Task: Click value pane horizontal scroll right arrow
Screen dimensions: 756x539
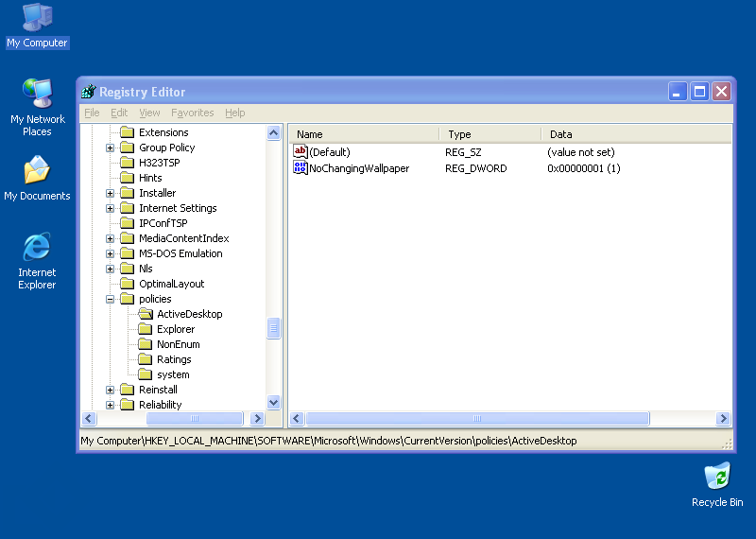Action: pos(723,418)
